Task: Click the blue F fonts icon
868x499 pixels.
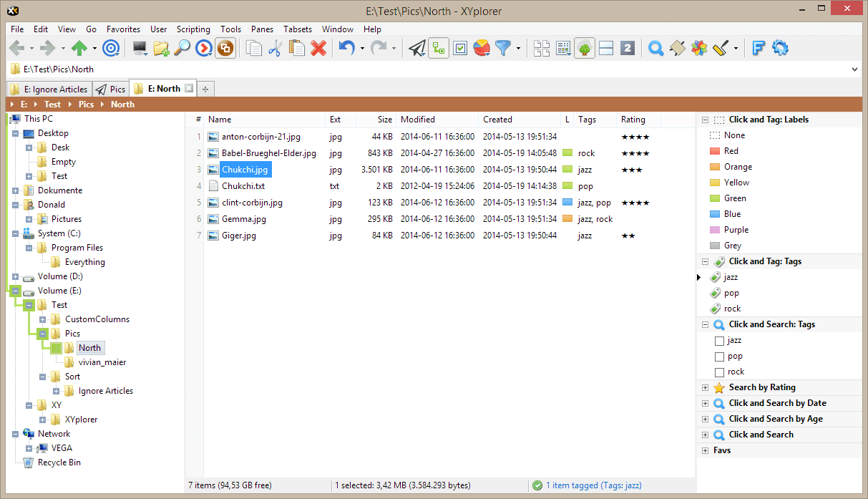Action: (x=758, y=48)
